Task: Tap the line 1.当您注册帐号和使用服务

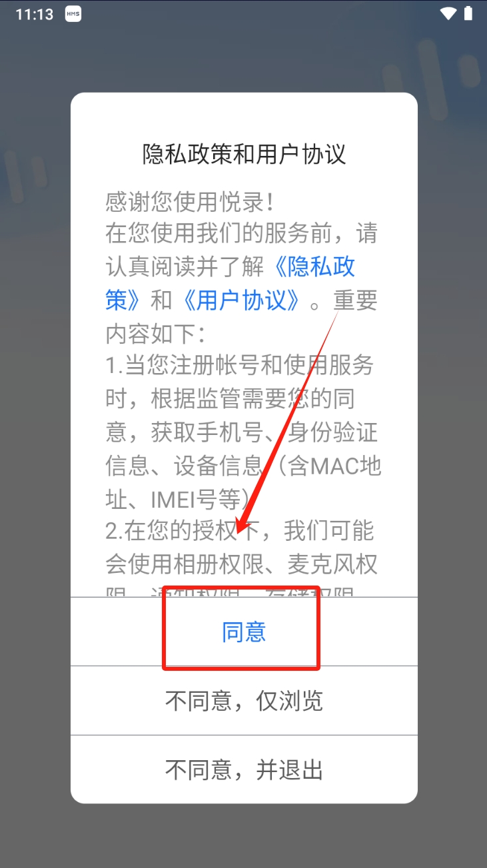Action: pyautogui.click(x=240, y=366)
